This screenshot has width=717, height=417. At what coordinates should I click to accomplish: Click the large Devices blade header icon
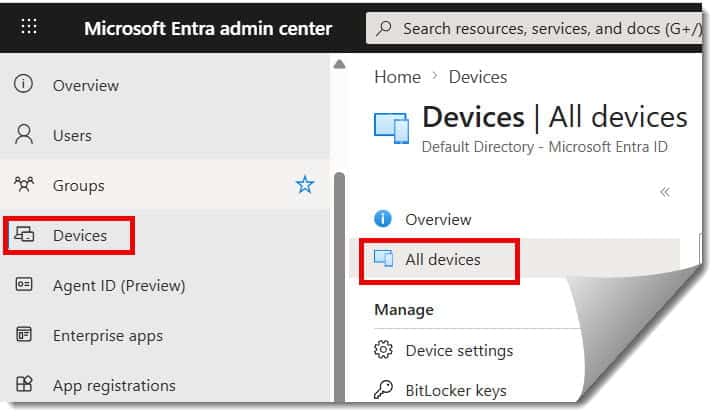coord(391,128)
